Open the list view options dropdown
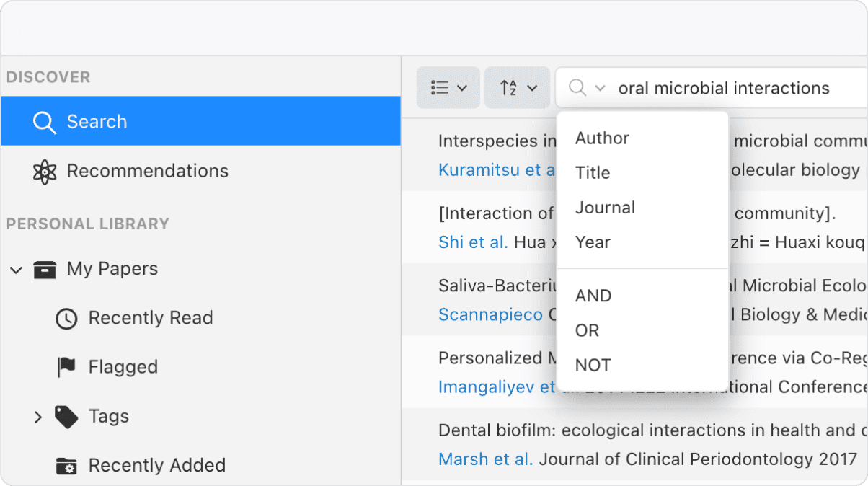Screen dimensions: 868x486 (x=448, y=87)
